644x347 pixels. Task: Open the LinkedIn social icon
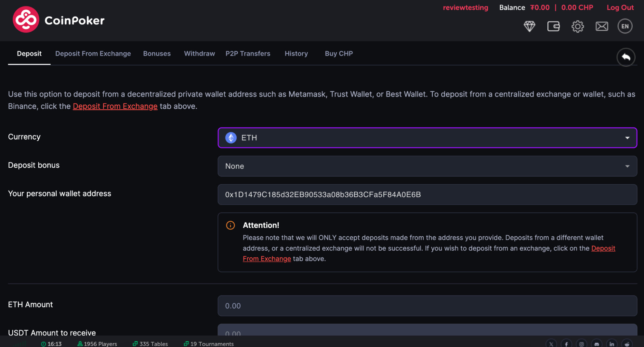pyautogui.click(x=612, y=344)
